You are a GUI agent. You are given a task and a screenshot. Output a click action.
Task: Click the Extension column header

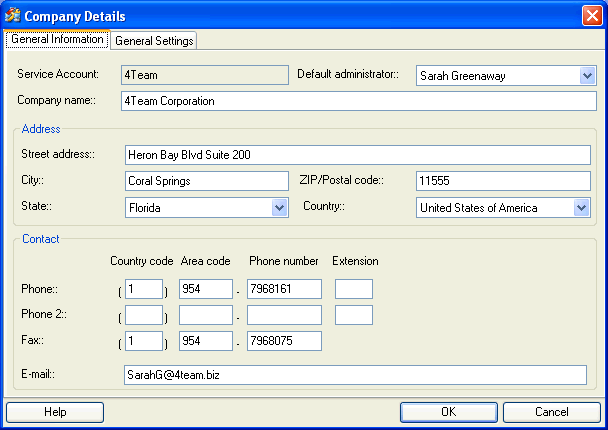[355, 261]
